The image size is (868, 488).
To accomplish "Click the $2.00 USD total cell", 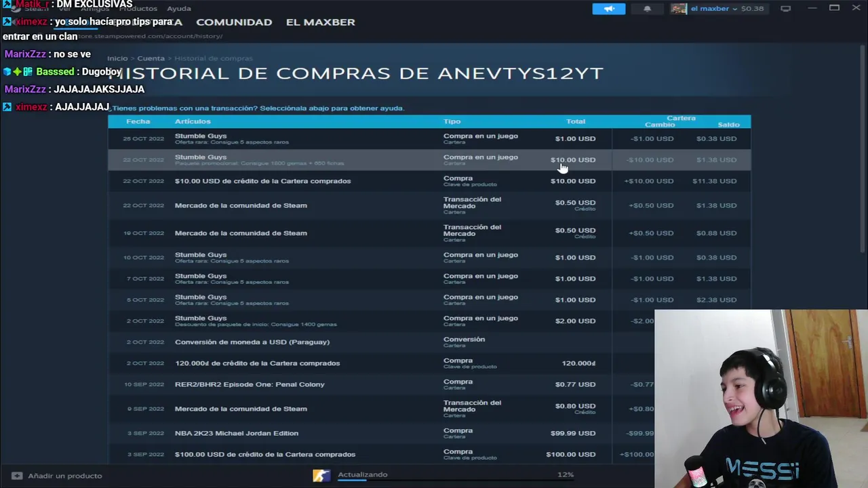I will click(x=575, y=321).
